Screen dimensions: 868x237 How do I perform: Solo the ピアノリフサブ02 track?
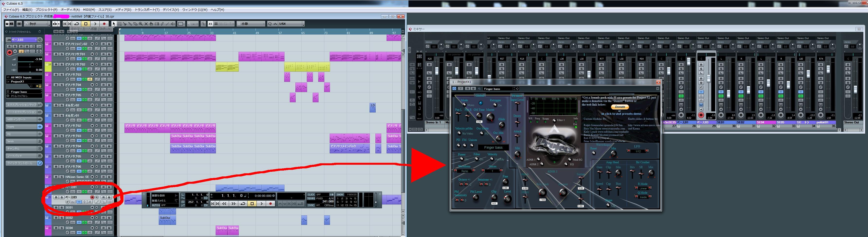tap(62, 64)
